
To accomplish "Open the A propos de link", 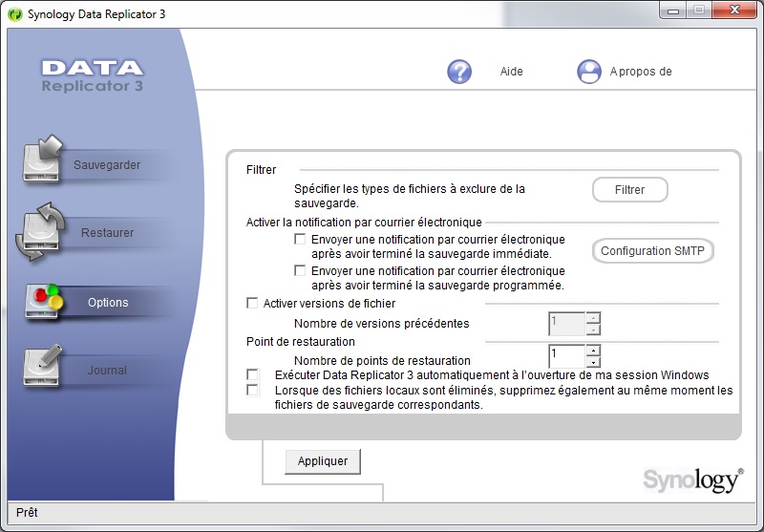I will pos(641,72).
